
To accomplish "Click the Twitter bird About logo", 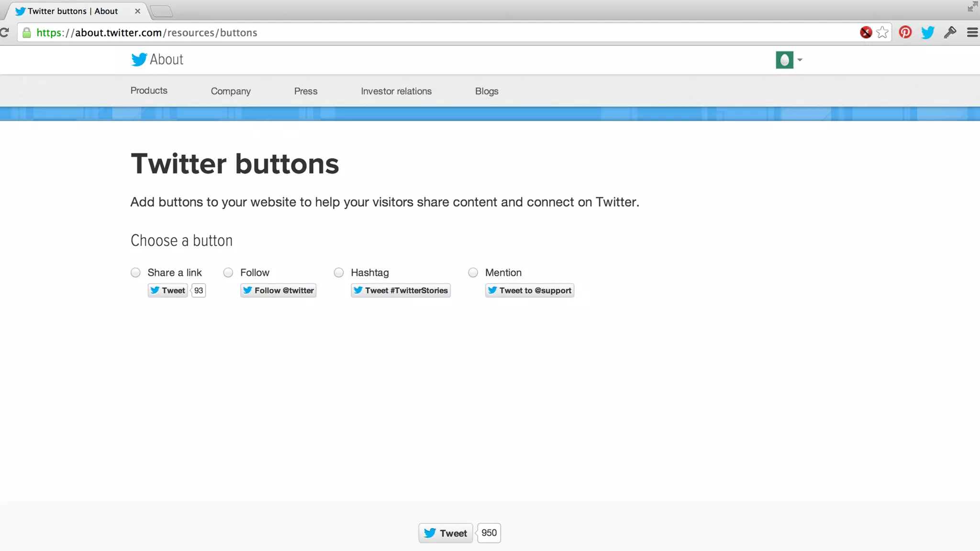I will [x=157, y=59].
